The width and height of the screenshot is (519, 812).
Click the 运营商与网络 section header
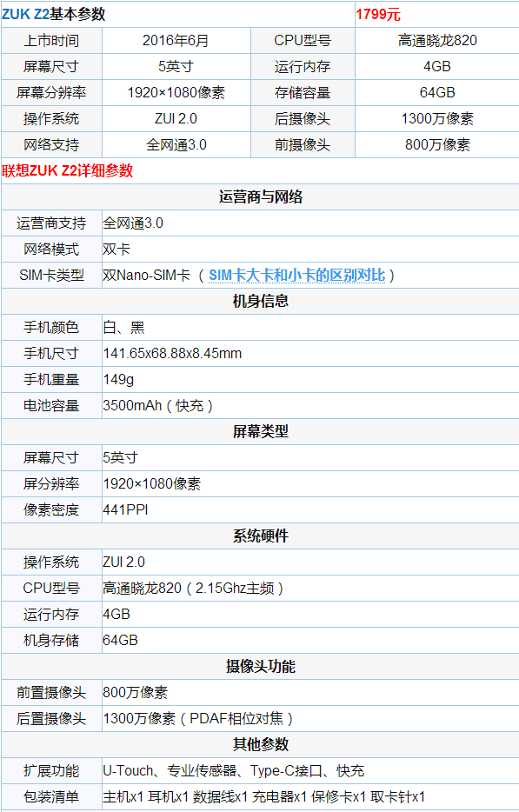point(260,196)
